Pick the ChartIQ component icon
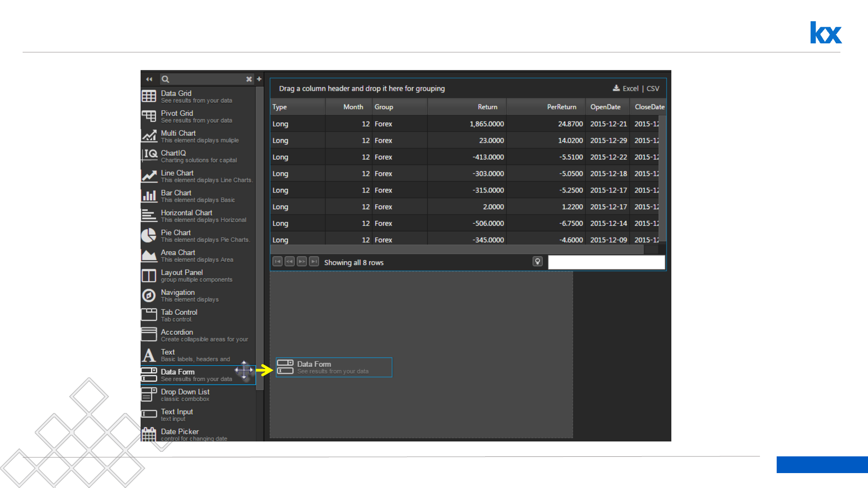 [150, 156]
